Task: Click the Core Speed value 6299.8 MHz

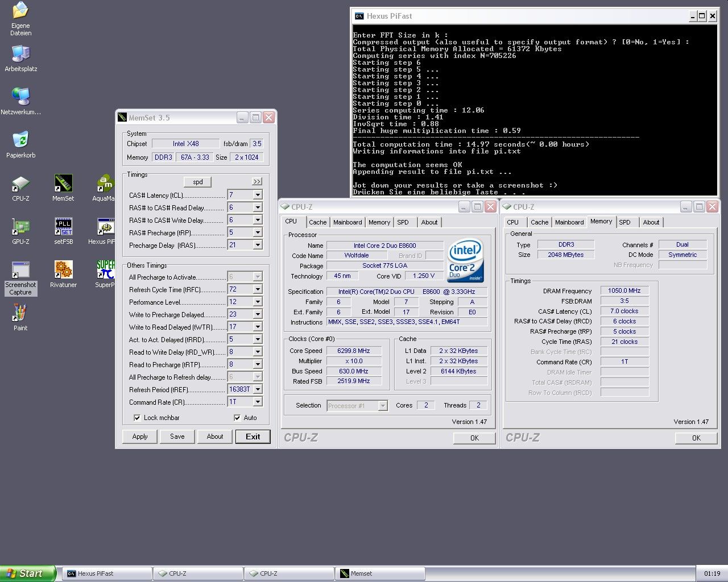Action: pyautogui.click(x=354, y=351)
